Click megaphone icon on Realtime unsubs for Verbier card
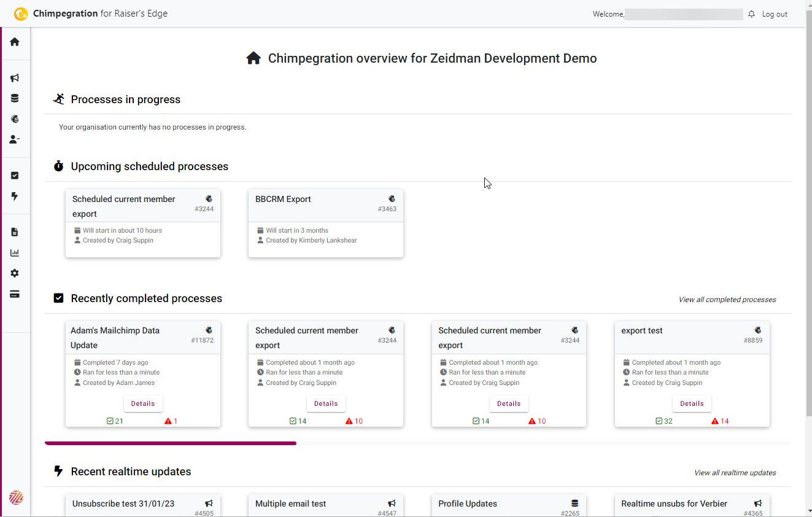The image size is (812, 517). click(x=758, y=503)
